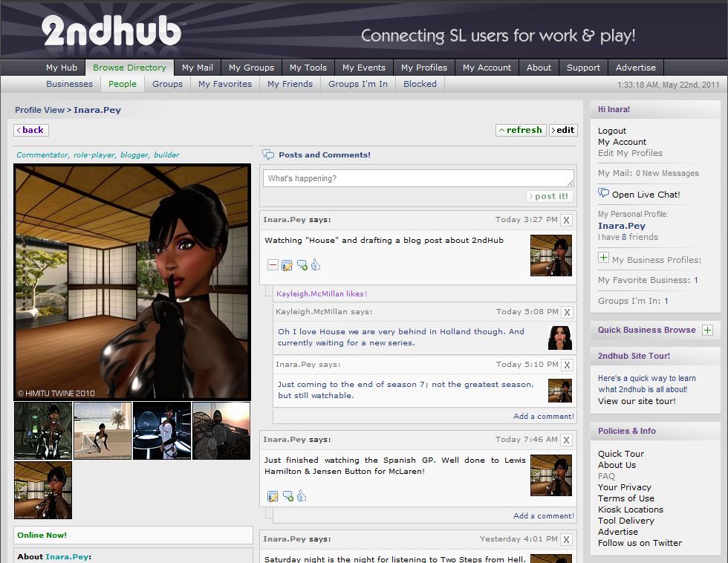Expand My Business Profiles with the plus

coord(604,258)
